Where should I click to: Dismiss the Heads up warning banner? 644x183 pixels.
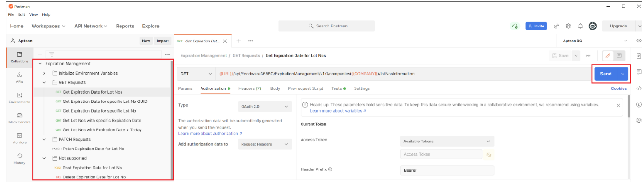[x=618, y=106]
